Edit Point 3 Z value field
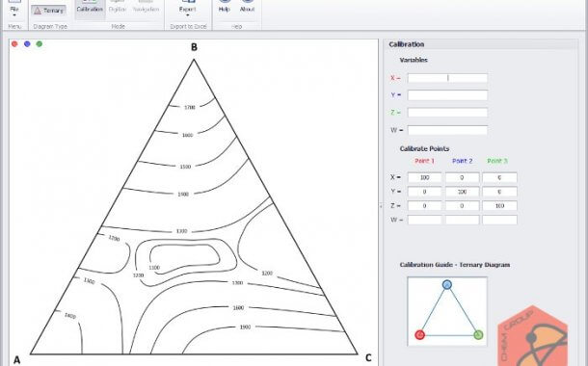 pyautogui.click(x=499, y=206)
